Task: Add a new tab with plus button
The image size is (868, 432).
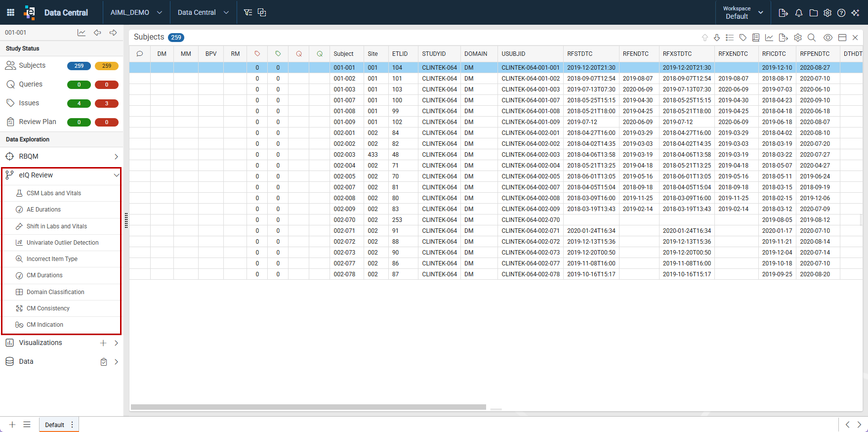Action: [12, 425]
